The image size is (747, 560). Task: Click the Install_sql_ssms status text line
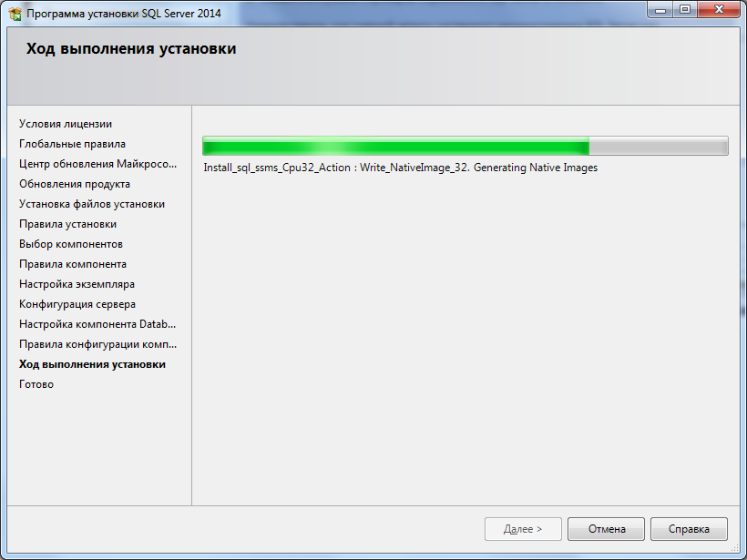point(400,168)
